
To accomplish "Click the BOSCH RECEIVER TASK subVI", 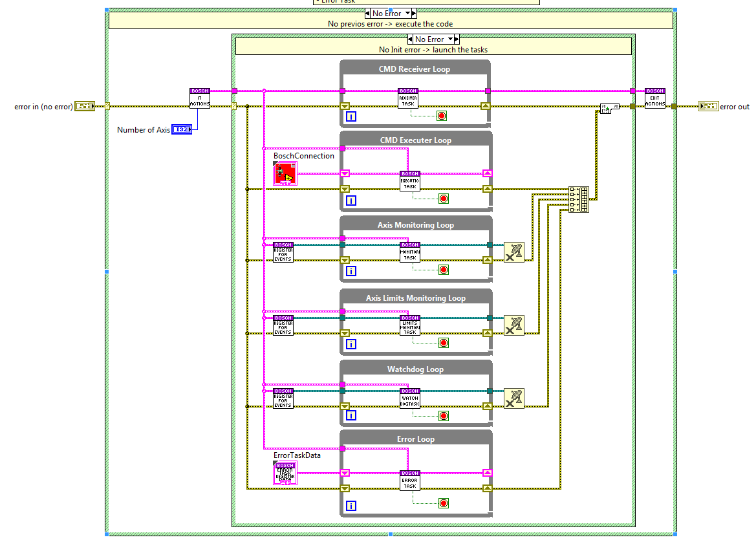I will tap(408, 98).
